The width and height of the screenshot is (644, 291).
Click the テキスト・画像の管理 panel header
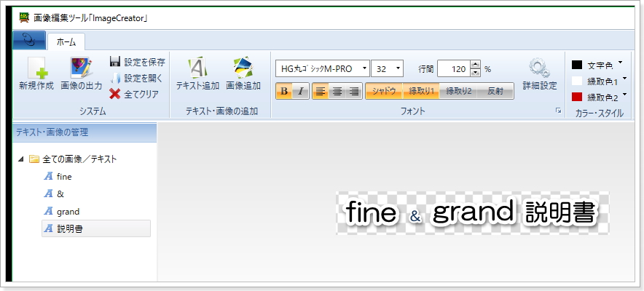(x=85, y=132)
